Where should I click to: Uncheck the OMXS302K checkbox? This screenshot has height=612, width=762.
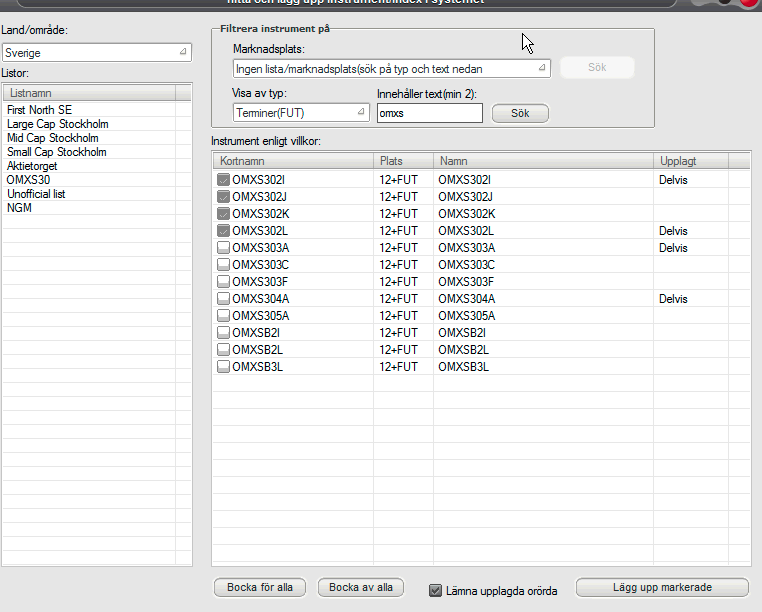[223, 213]
